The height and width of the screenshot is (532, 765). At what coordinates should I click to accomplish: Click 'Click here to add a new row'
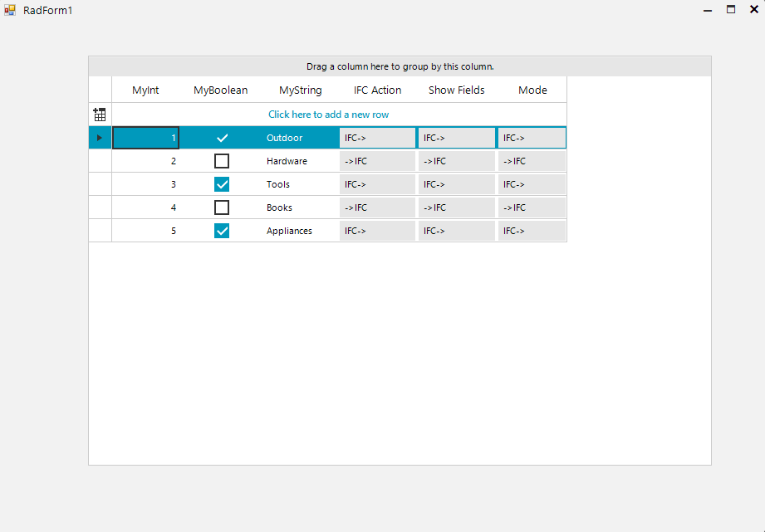pyautogui.click(x=328, y=115)
